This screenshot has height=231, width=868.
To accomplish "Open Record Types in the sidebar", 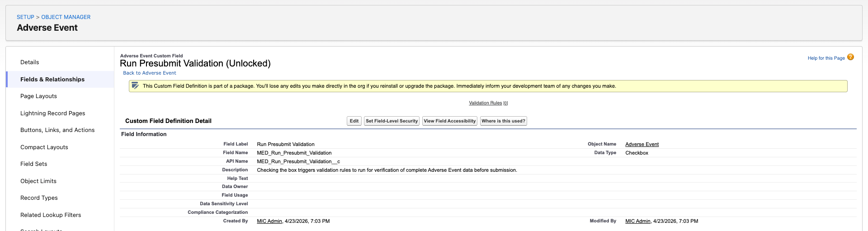I will tap(39, 198).
